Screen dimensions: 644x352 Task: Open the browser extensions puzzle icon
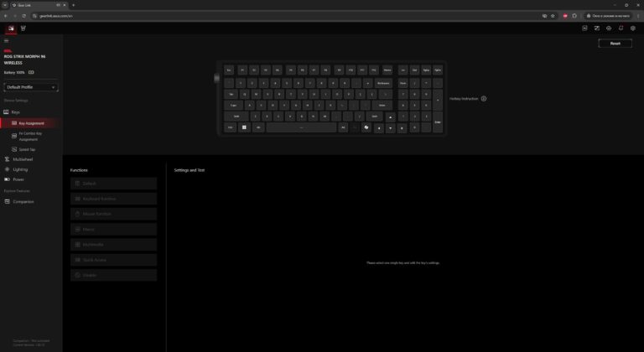(574, 16)
